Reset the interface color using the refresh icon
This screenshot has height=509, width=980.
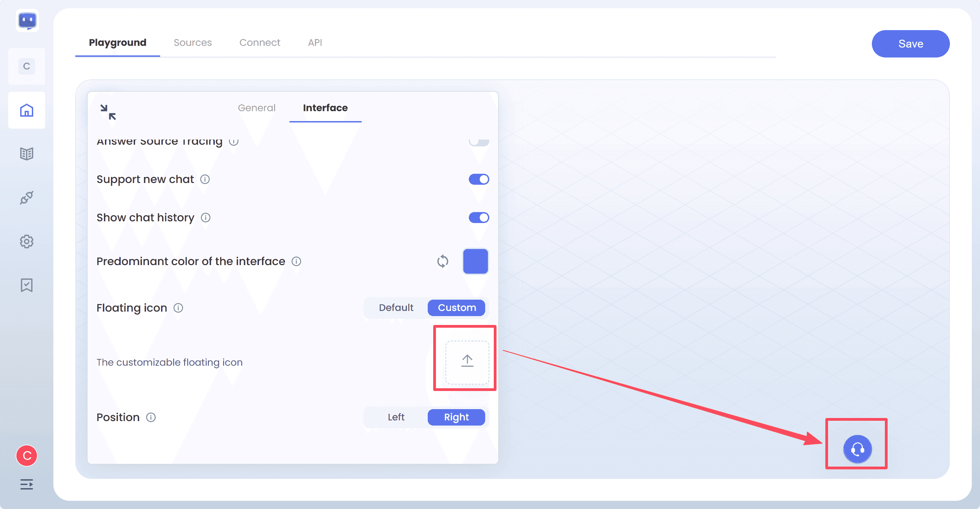click(x=442, y=261)
